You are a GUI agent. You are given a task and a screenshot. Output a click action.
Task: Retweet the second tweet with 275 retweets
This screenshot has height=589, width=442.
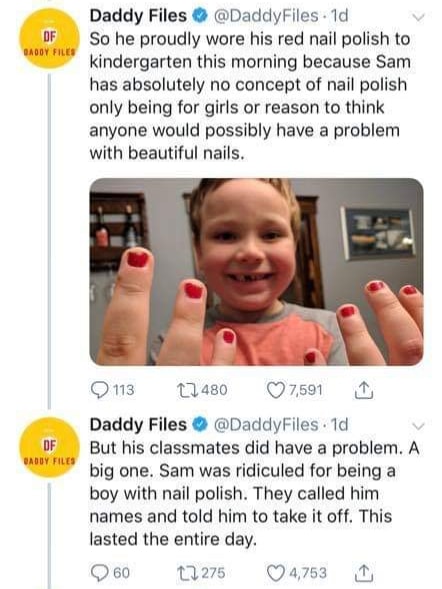pos(201,573)
